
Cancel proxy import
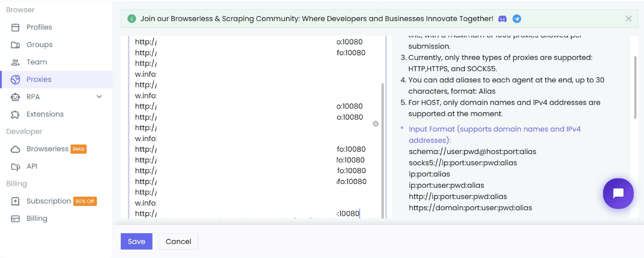coord(178,242)
